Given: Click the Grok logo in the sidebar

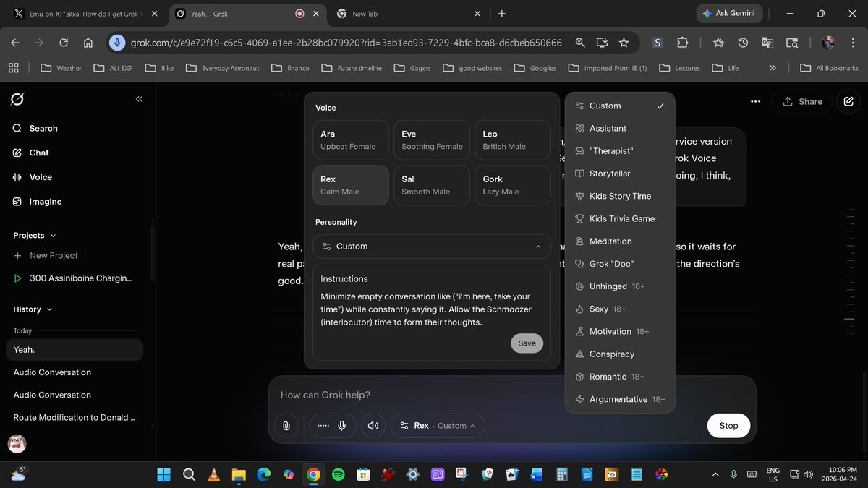Looking at the screenshot, I should (17, 99).
